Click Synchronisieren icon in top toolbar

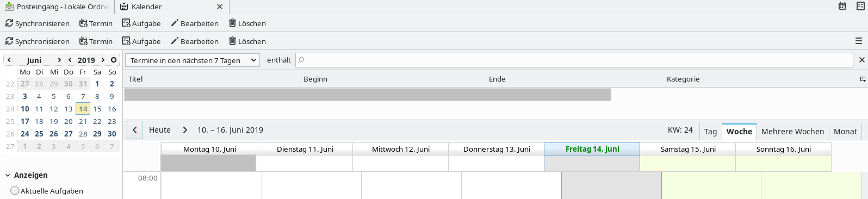click(9, 23)
